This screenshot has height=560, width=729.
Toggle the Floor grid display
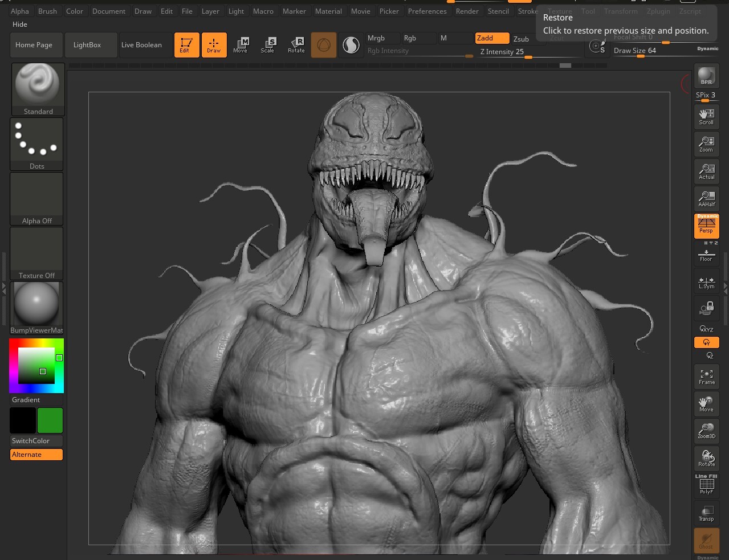tap(706, 255)
